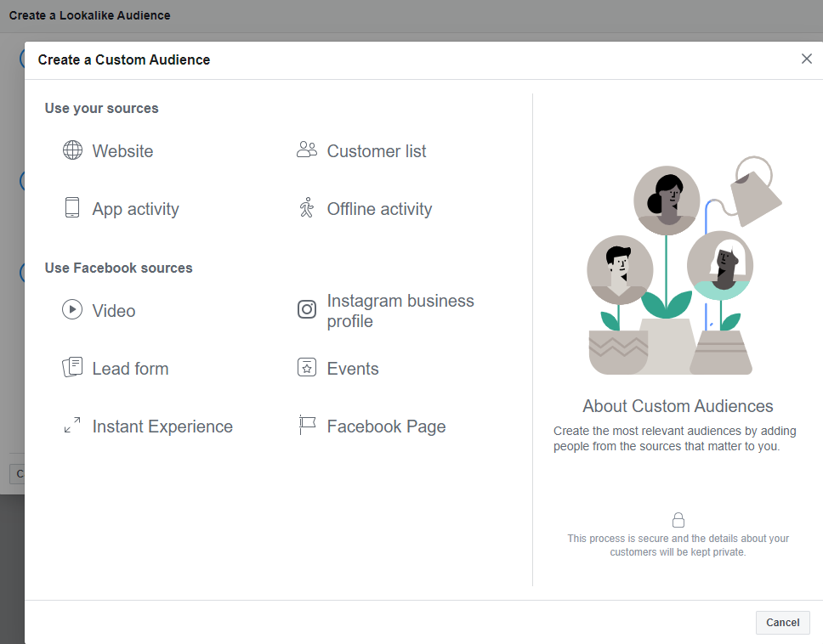Choose the Lead form document icon
823x644 pixels.
72,367
